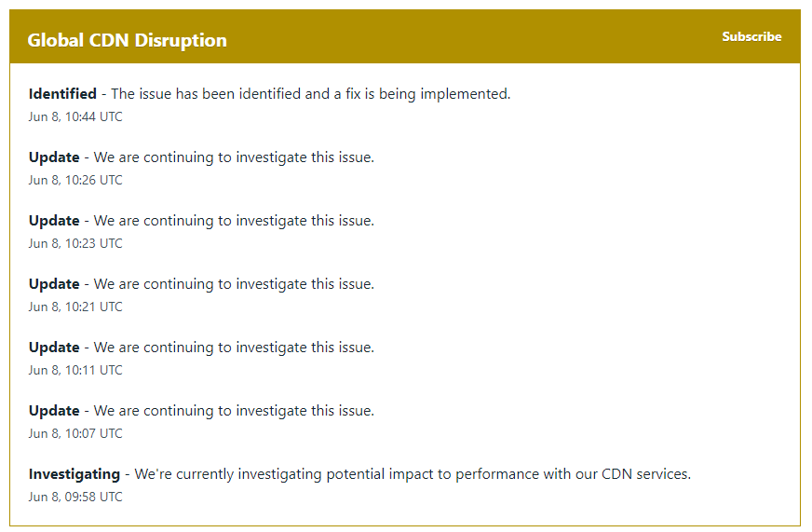Click the Jun 8, 10:11 UTC timestamp
Viewport: 812px width, 532px height.
point(75,370)
